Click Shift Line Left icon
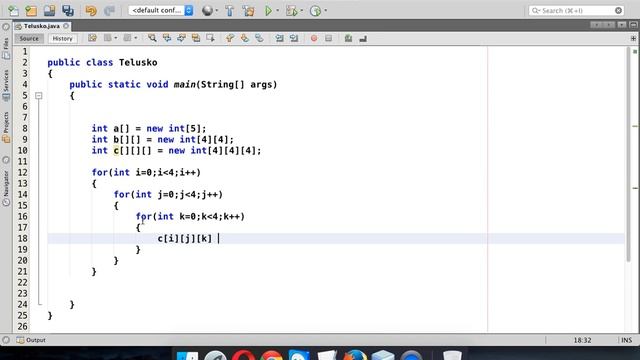 279,38
